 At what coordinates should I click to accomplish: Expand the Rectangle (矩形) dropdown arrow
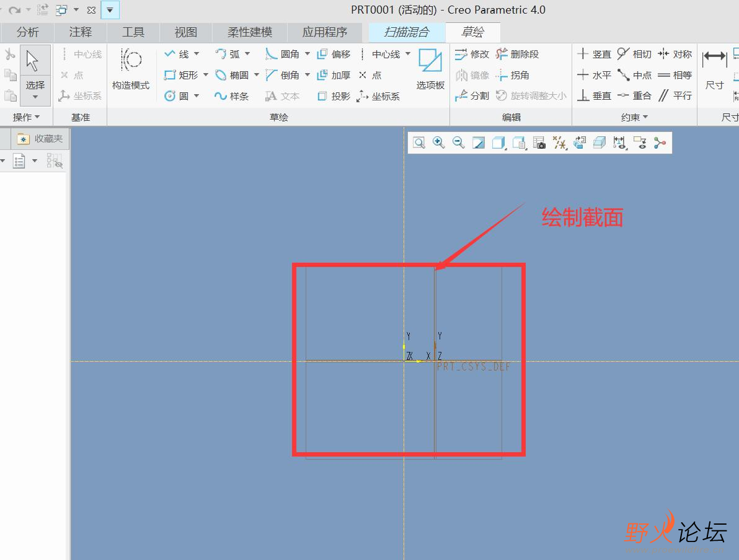[205, 74]
